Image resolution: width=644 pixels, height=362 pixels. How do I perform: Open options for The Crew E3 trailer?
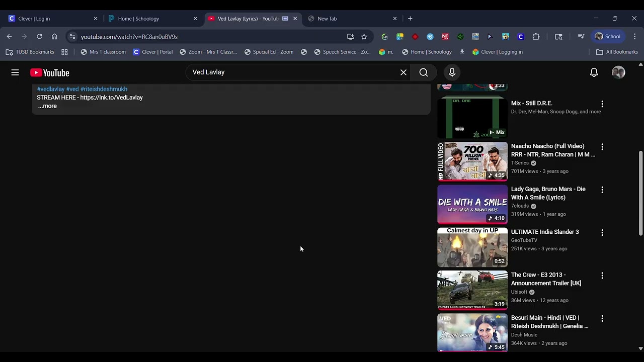click(x=602, y=276)
